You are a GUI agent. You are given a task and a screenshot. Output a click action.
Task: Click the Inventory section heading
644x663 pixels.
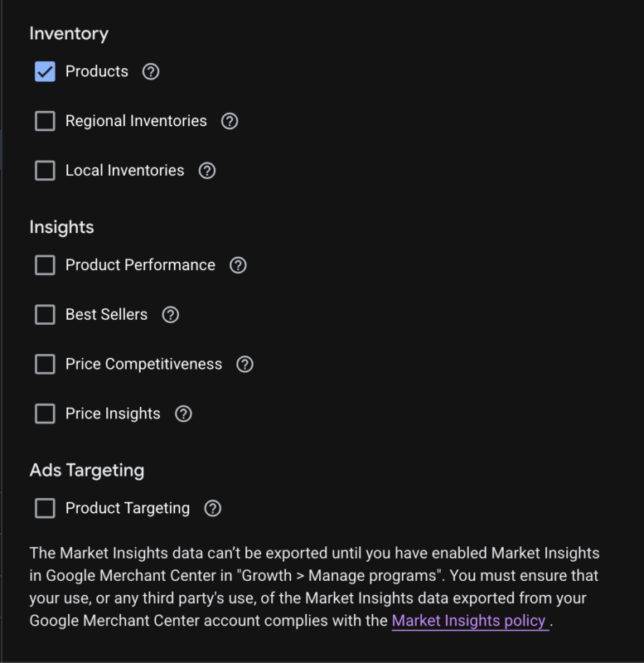click(69, 34)
